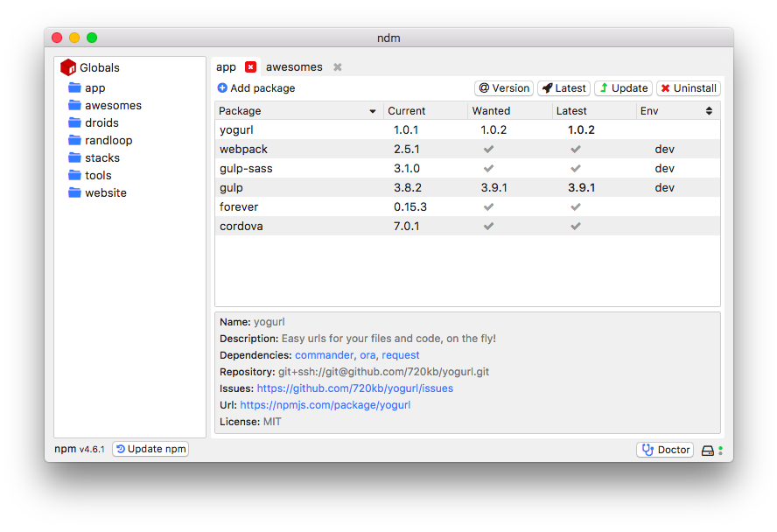This screenshot has width=777, height=532.
Task: Select the droids project label
Action: 101,122
